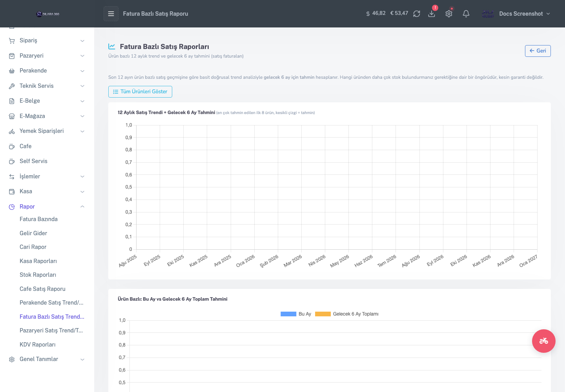565x392 pixels.
Task: Toggle the Gelecek 6 Ay Toplamı swatch
Action: pyautogui.click(x=323, y=314)
